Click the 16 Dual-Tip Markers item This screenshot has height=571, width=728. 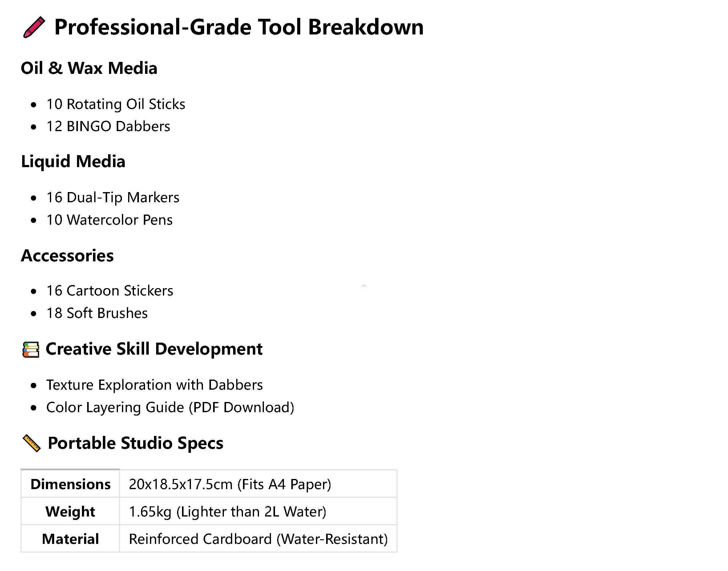113,198
